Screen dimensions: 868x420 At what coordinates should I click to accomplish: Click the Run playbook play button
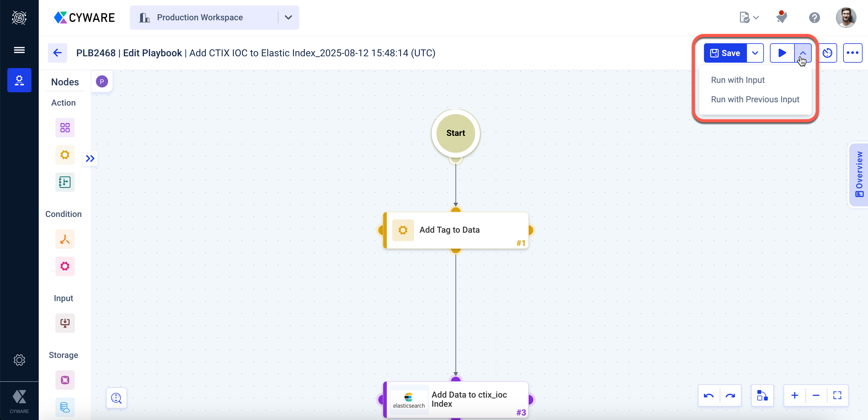(782, 53)
